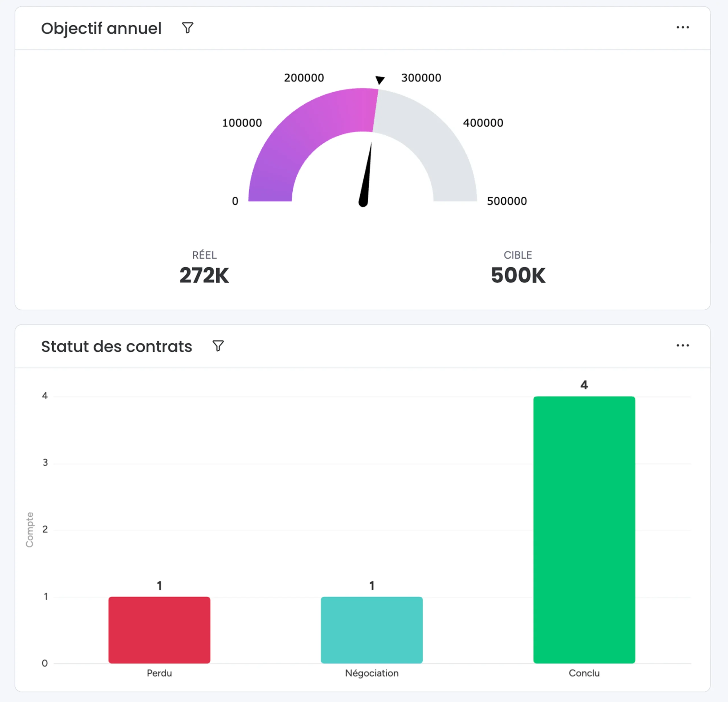The image size is (728, 702).
Task: Click the CIBLE 500K value
Action: [518, 275]
